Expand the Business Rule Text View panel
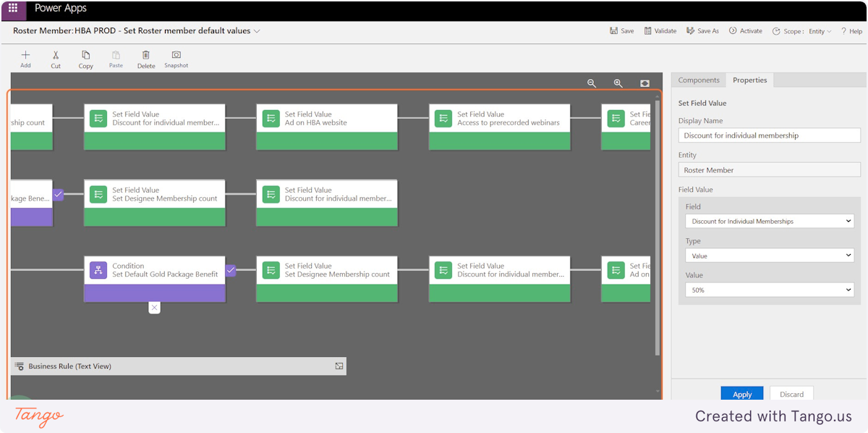 [x=339, y=366]
